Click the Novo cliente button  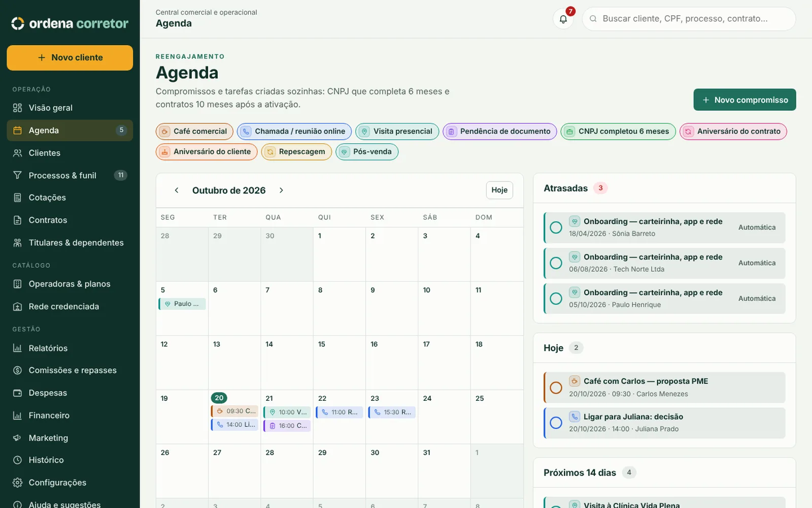70,58
